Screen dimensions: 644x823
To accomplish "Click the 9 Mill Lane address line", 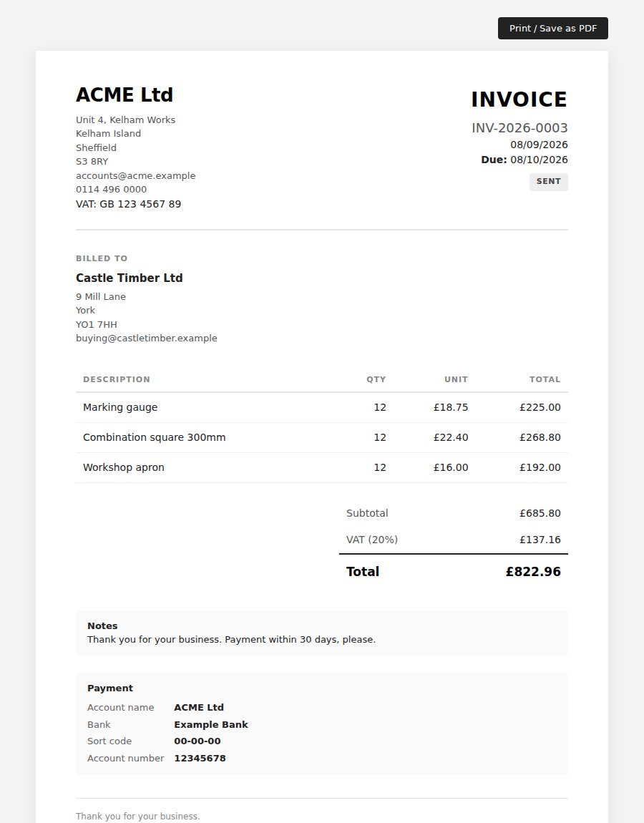I will [101, 297].
